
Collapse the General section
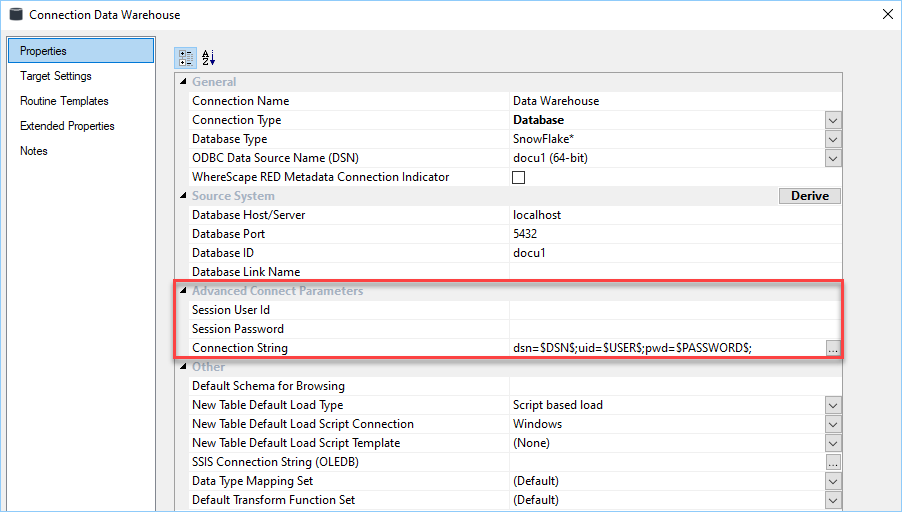182,82
